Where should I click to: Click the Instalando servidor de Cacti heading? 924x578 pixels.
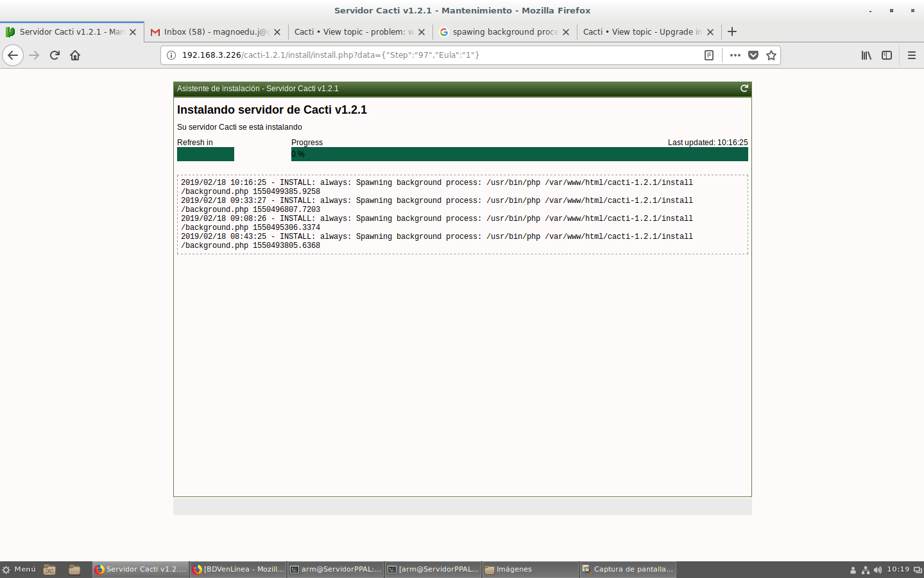[x=272, y=110]
